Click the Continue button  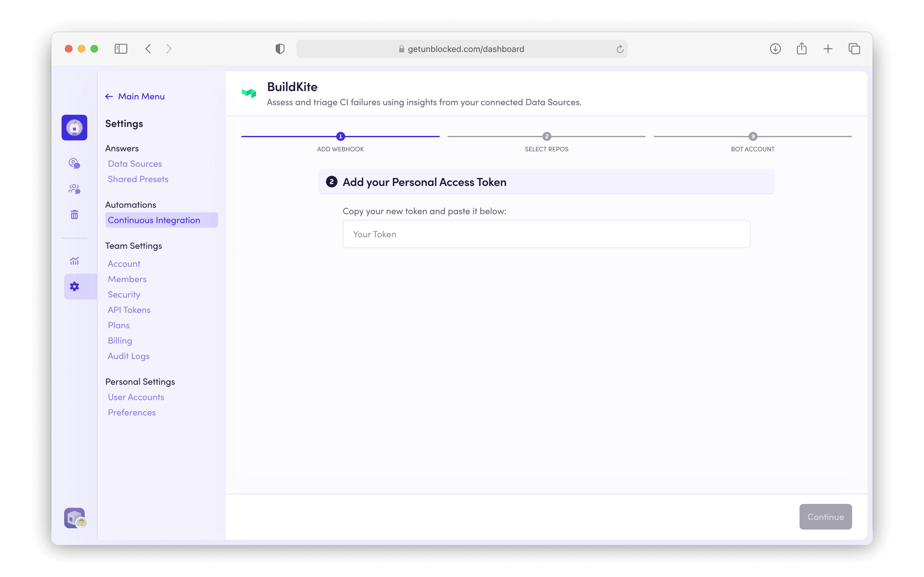click(825, 517)
